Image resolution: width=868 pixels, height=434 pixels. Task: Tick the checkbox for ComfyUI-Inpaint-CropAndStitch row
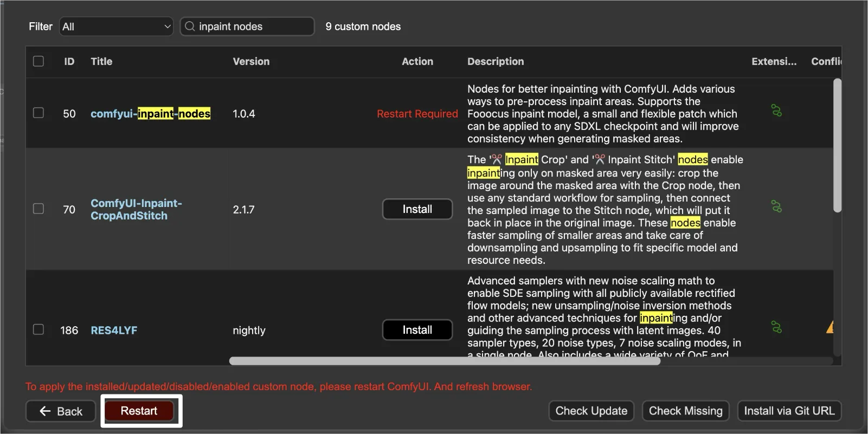pos(38,209)
